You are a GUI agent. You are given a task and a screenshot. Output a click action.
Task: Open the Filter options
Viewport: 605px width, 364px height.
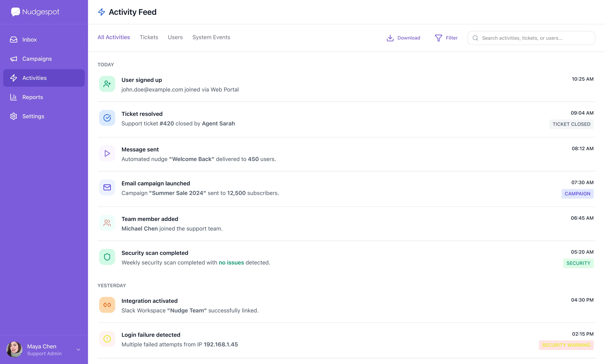446,38
